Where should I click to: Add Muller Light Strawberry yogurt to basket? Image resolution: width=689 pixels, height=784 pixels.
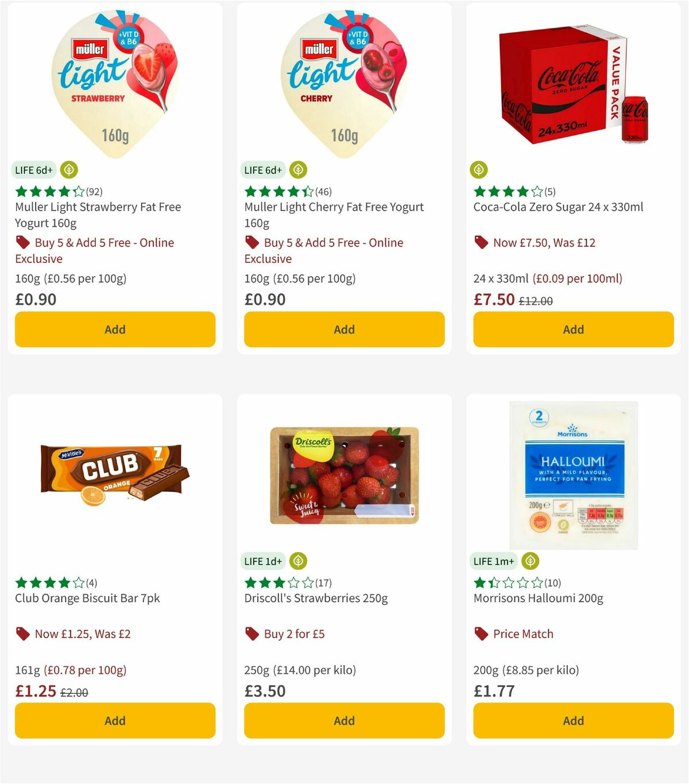click(115, 329)
